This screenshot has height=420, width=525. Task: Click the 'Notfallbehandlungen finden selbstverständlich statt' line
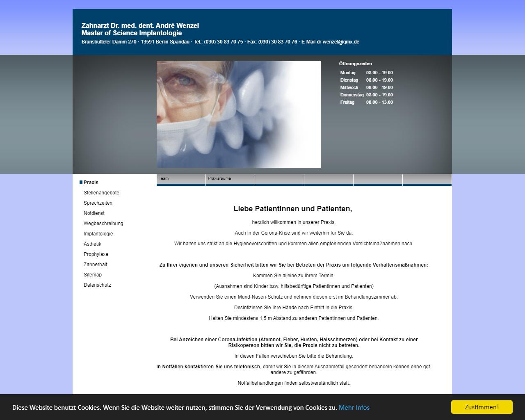(x=294, y=383)
